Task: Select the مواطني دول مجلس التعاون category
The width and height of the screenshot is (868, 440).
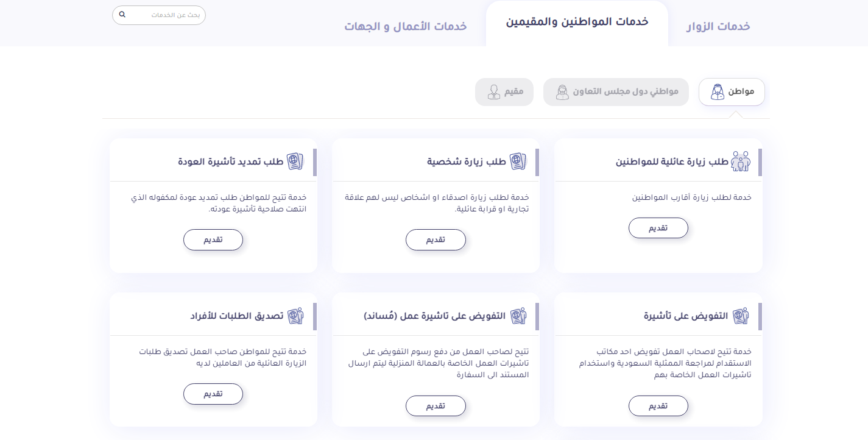Action: click(616, 92)
